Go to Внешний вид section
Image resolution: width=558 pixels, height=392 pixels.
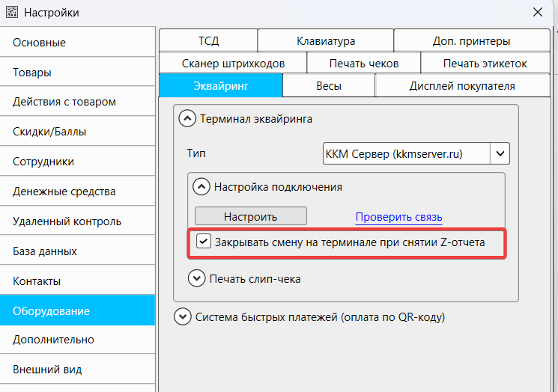(77, 370)
